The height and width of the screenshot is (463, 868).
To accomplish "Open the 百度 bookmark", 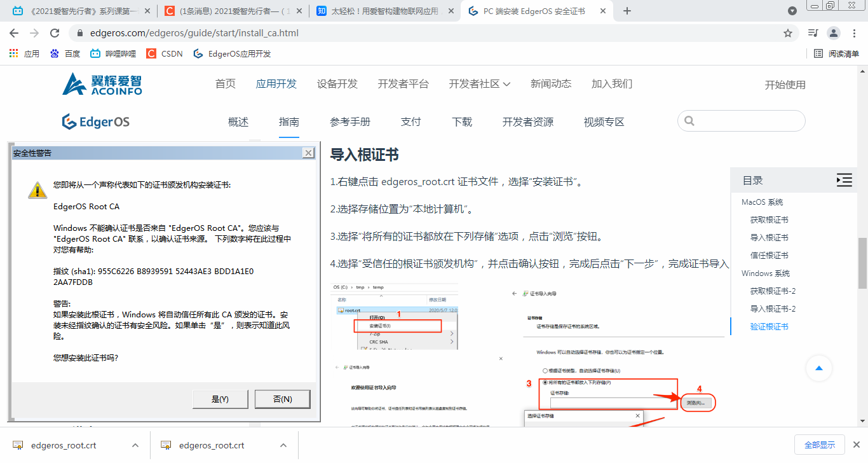I will 65,54.
